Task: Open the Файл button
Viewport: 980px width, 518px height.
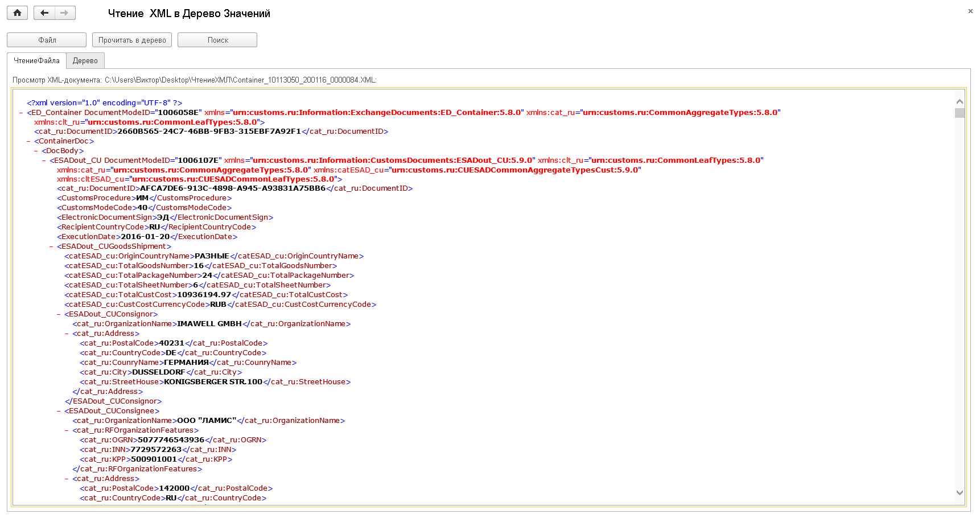Action: pyautogui.click(x=47, y=40)
